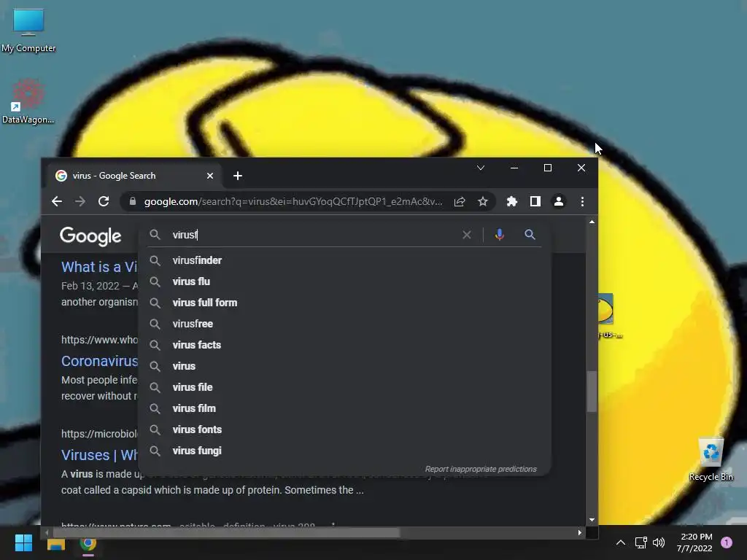
Task: Open the Chrome profile avatar
Action: coord(558,201)
